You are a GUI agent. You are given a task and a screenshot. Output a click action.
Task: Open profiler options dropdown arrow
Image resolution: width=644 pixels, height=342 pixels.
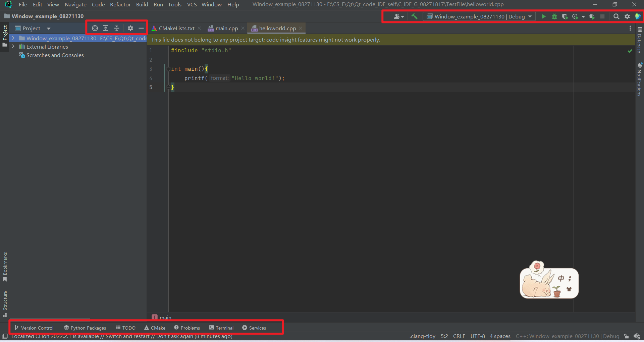tap(583, 17)
